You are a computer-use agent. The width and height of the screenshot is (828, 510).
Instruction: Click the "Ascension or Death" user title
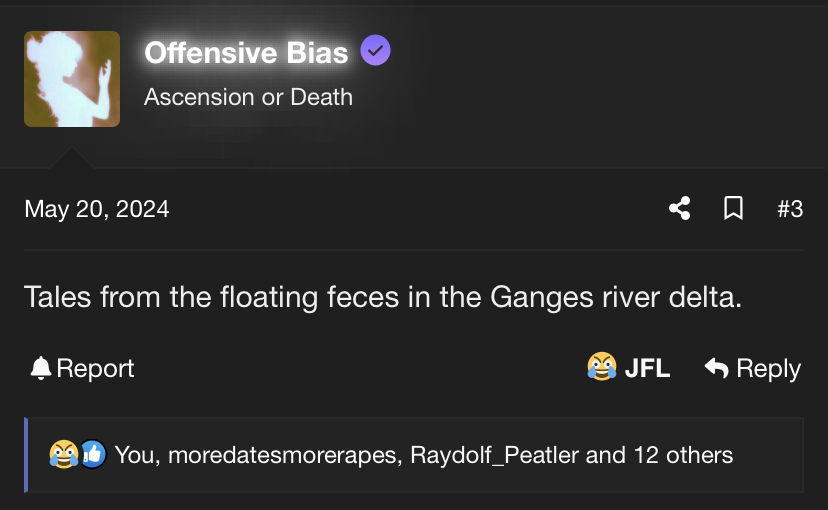(248, 97)
